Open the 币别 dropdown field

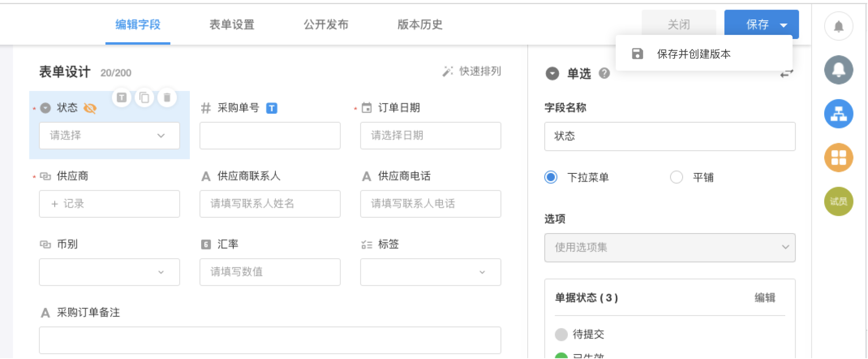[109, 272]
